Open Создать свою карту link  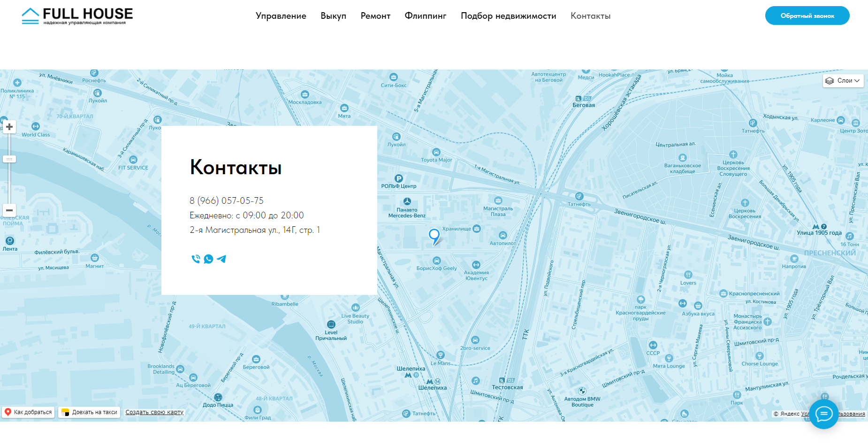coord(154,412)
